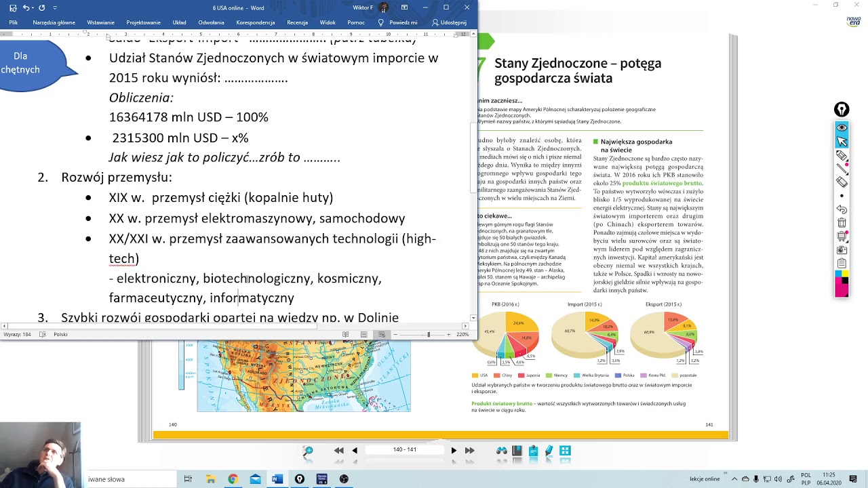This screenshot has height=488, width=868.
Task: Click the zoom in plus button
Action: 448,334
